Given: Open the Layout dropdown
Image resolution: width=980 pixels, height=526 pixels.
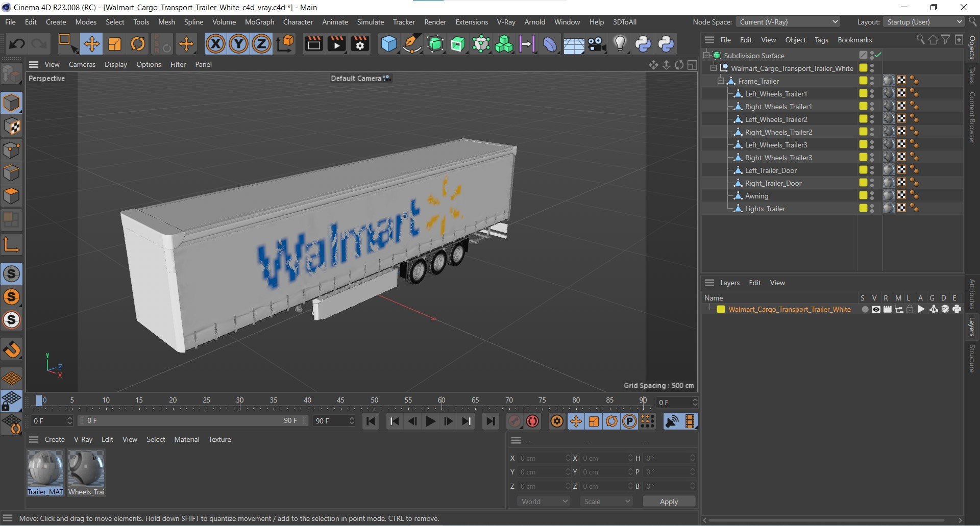Looking at the screenshot, I should pyautogui.click(x=924, y=22).
